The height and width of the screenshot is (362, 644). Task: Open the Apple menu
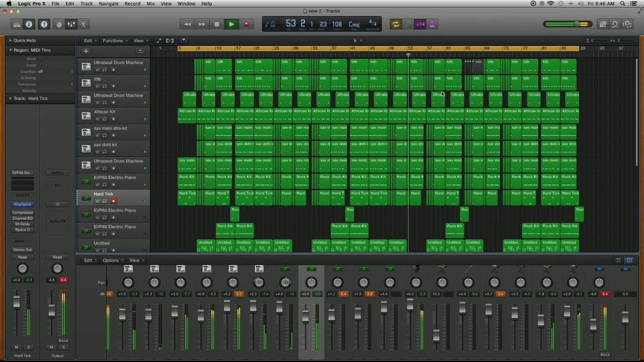9,4
